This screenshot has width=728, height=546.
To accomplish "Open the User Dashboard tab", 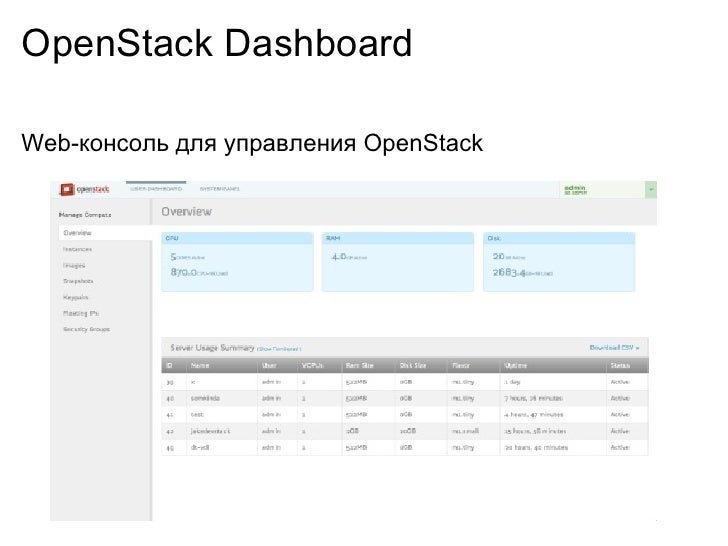I will coord(156,189).
